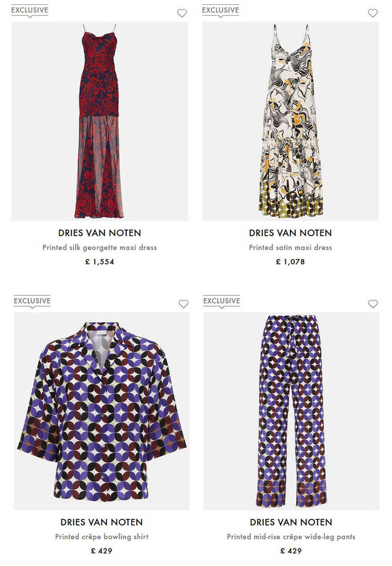Screen dimensions: 392x566
Task: Add bowling shirt to wishlist with heart
Action: (x=183, y=304)
